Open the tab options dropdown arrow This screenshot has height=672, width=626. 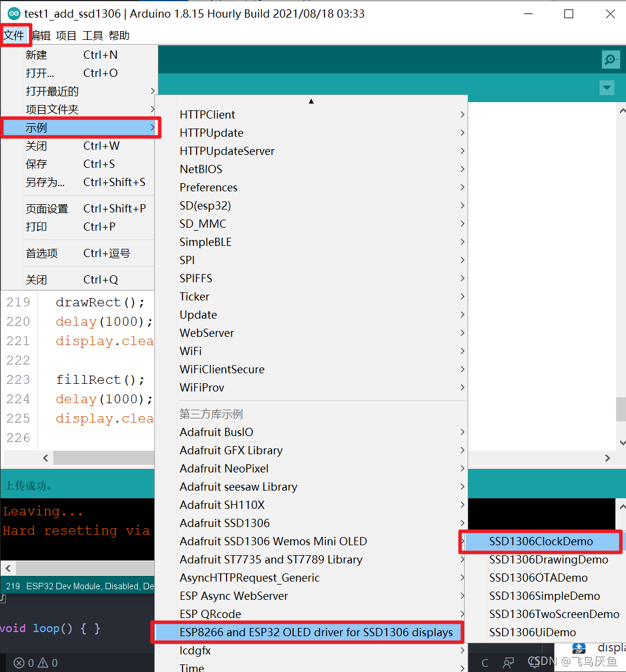[607, 88]
